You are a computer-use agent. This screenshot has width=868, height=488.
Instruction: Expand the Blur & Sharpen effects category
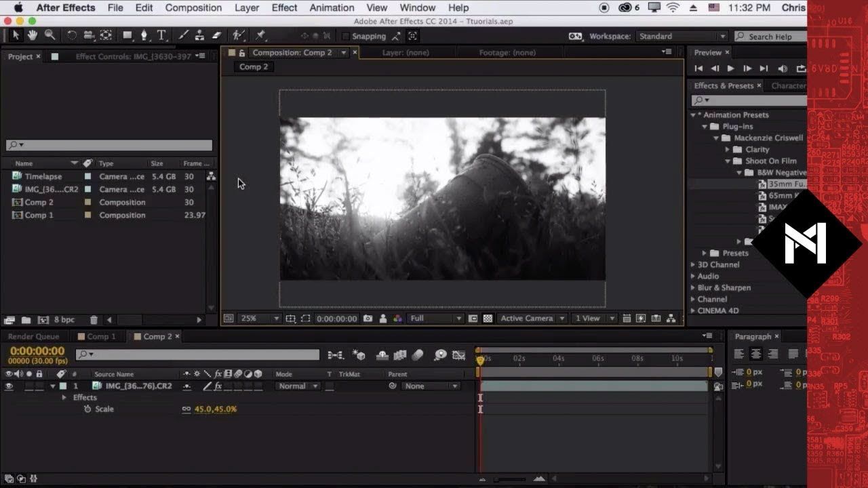(693, 288)
